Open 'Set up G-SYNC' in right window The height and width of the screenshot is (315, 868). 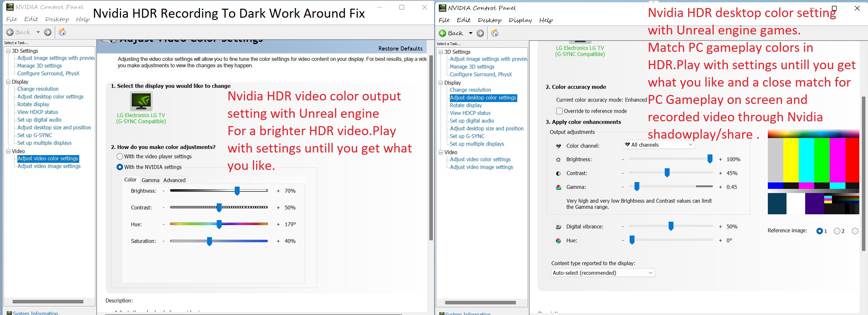(467, 136)
